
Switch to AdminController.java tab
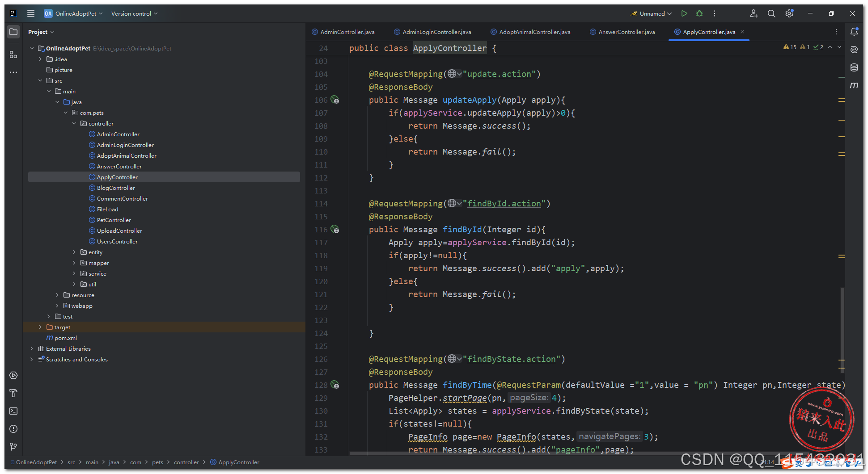point(343,32)
